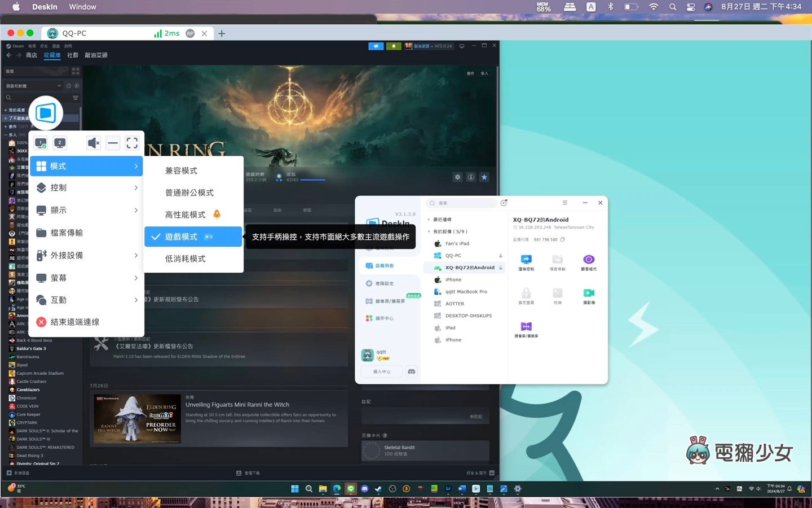Viewport: 812px width, 508px height.
Task: Select 高性能模式
Action: point(193,214)
